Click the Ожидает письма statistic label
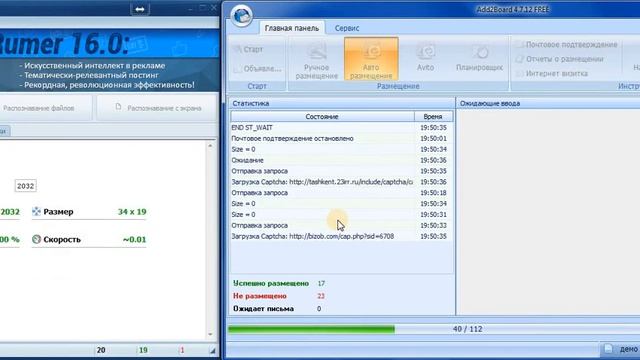The image size is (640, 360). pyautogui.click(x=263, y=309)
